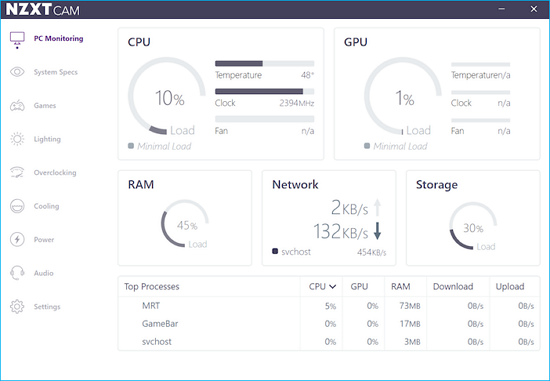Sort processes by the Upload column
This screenshot has height=381, width=550.
point(510,287)
